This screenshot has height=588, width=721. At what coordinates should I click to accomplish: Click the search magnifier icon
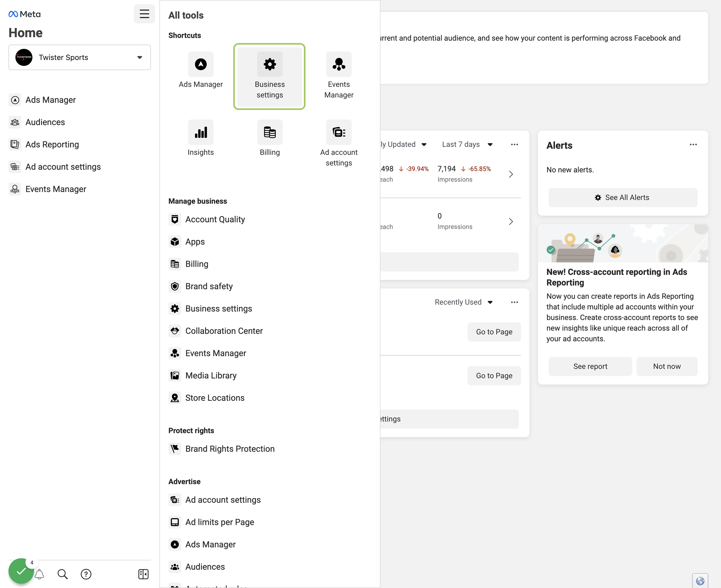coord(63,574)
